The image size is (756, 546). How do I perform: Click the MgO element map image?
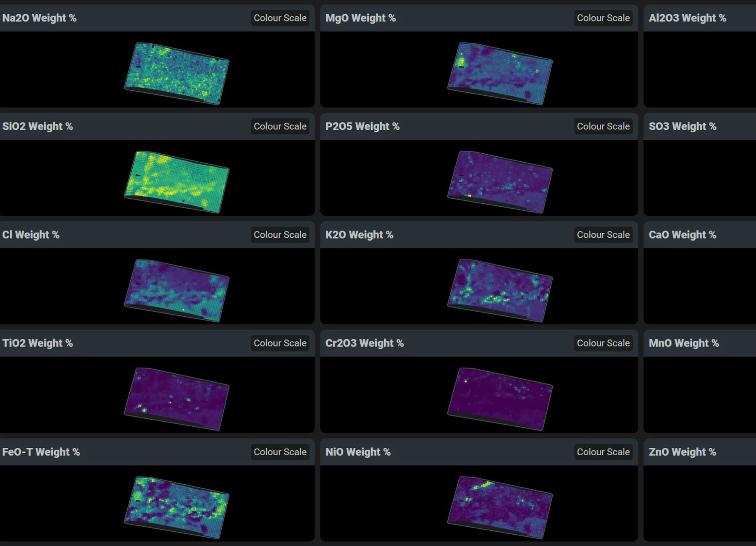tap(500, 73)
